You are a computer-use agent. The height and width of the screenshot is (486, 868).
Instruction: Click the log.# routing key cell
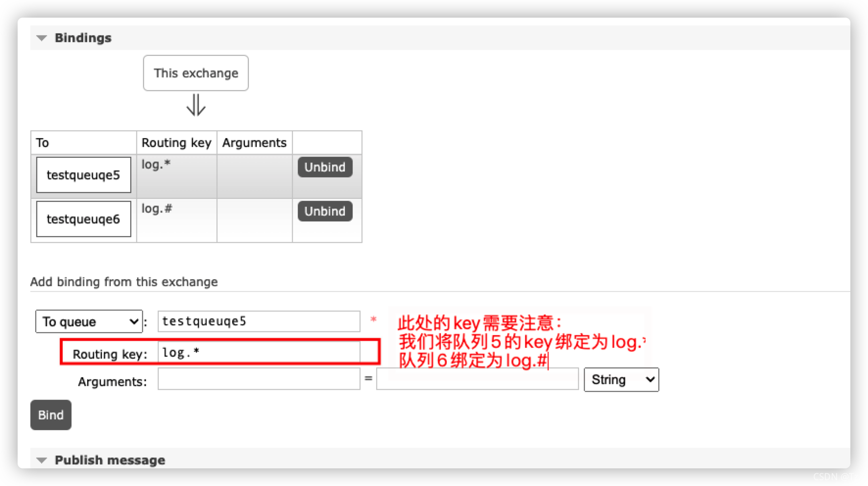click(176, 220)
